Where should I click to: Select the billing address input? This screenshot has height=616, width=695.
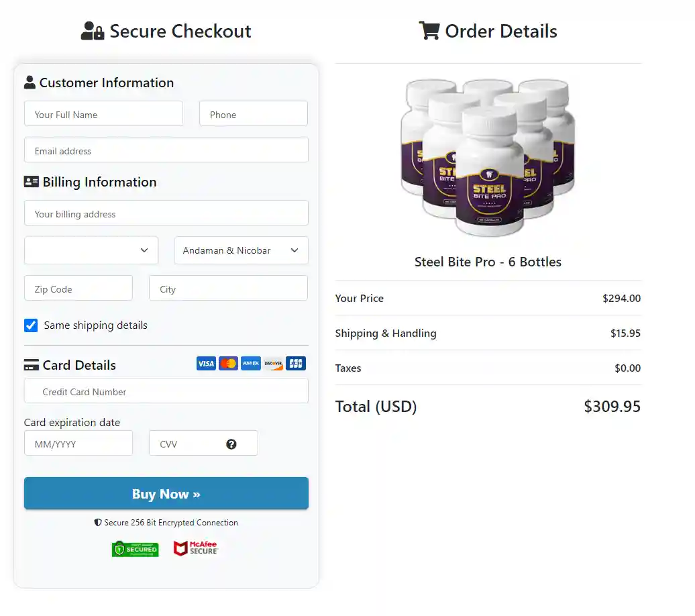click(166, 213)
